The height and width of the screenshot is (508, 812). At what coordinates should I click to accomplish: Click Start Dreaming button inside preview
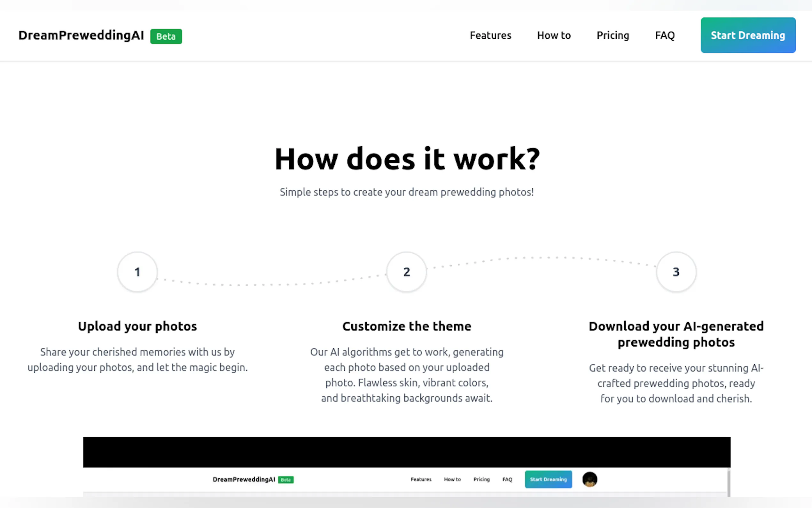(x=548, y=480)
